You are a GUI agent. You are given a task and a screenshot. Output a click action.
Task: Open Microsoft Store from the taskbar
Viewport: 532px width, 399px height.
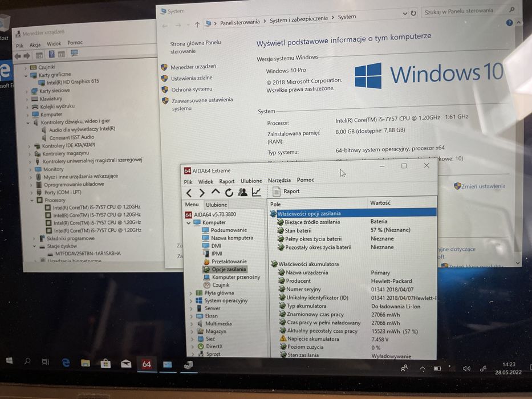pos(105,364)
